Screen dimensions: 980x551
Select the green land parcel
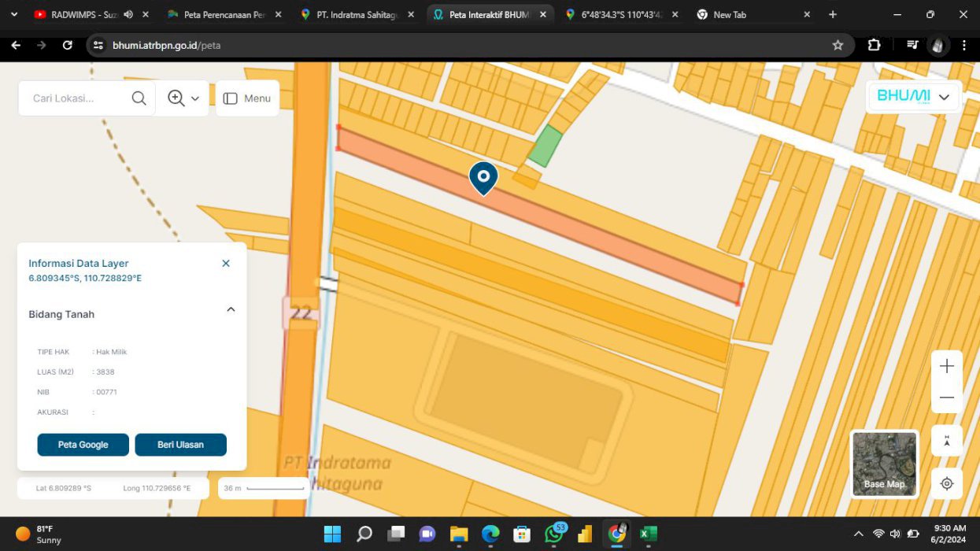point(545,146)
